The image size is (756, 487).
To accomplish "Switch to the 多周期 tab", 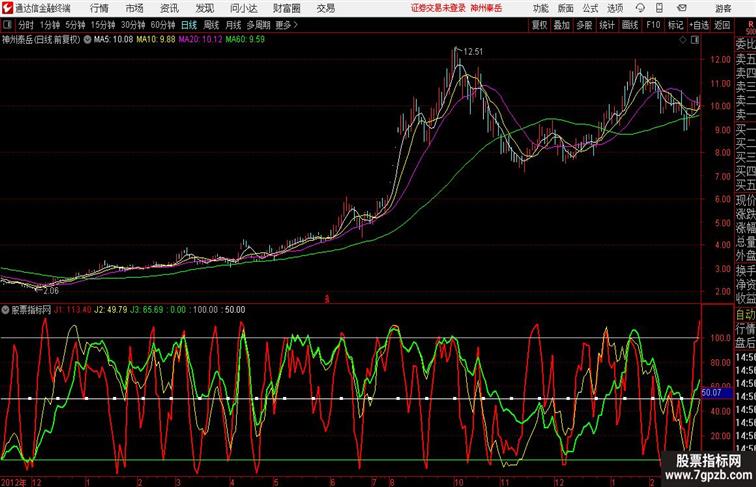I will [259, 25].
